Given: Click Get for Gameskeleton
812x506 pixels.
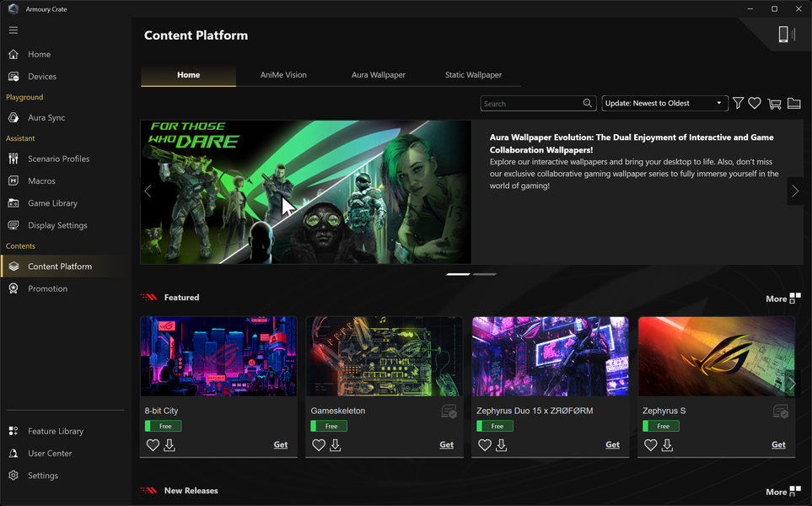Looking at the screenshot, I should click(x=446, y=444).
